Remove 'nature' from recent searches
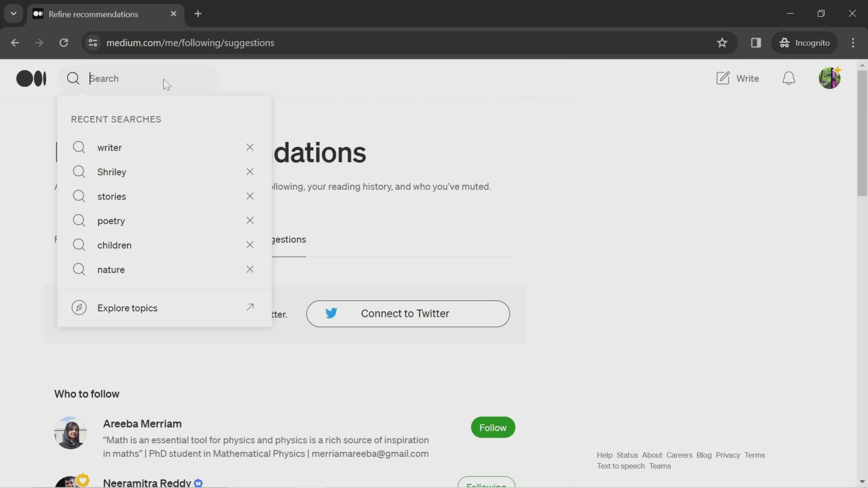 [250, 269]
